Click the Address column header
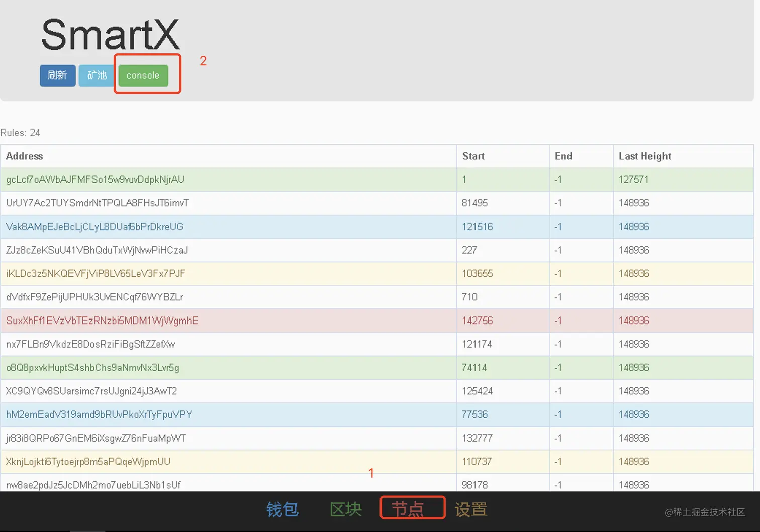The height and width of the screenshot is (532, 760). click(x=25, y=156)
